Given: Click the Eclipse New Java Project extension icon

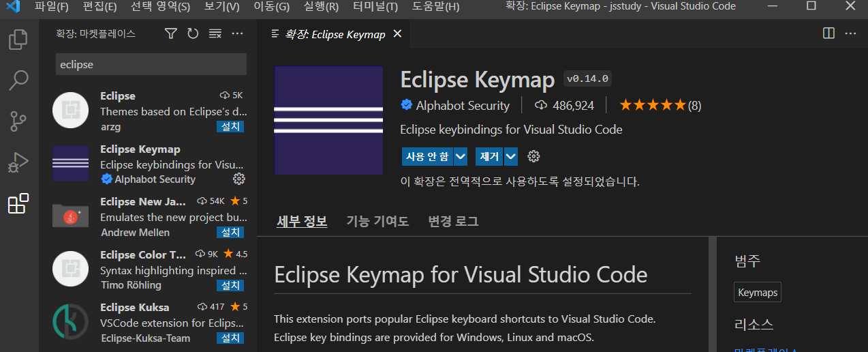Looking at the screenshot, I should [71, 216].
